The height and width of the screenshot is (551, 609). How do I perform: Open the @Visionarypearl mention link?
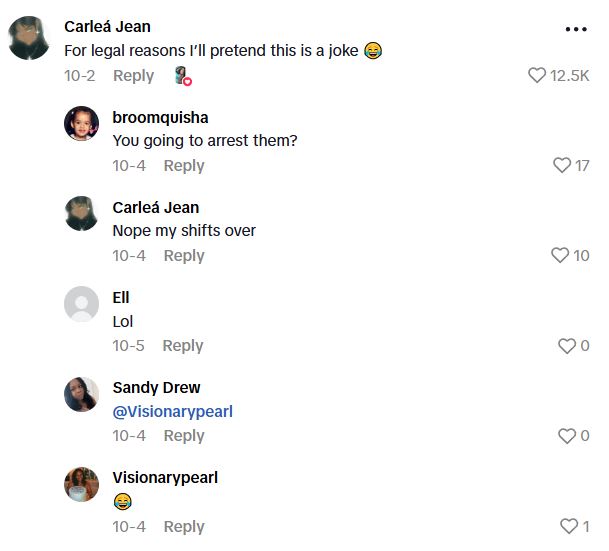point(172,411)
